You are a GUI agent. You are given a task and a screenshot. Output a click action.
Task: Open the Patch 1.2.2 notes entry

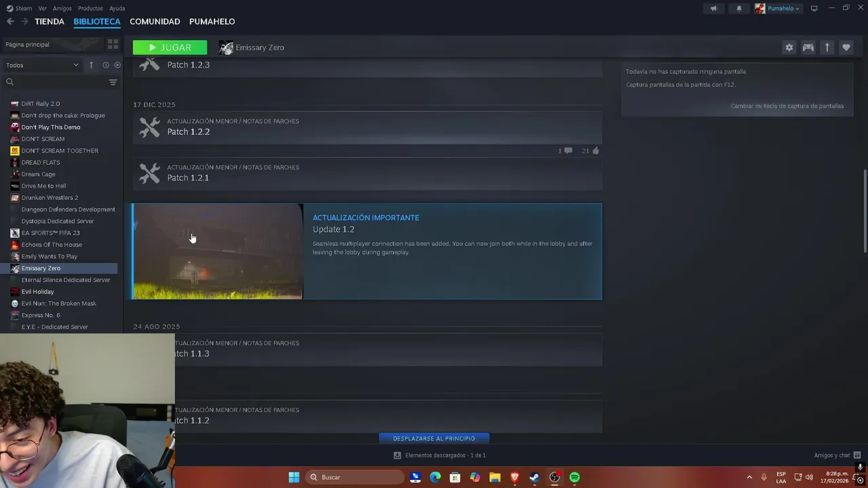pyautogui.click(x=367, y=127)
